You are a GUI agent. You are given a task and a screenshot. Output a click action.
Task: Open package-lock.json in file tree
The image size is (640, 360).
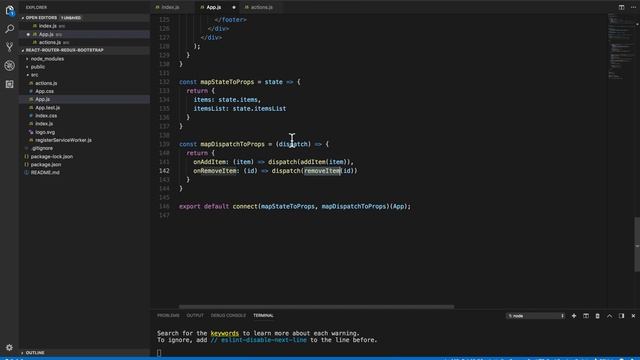coord(52,156)
